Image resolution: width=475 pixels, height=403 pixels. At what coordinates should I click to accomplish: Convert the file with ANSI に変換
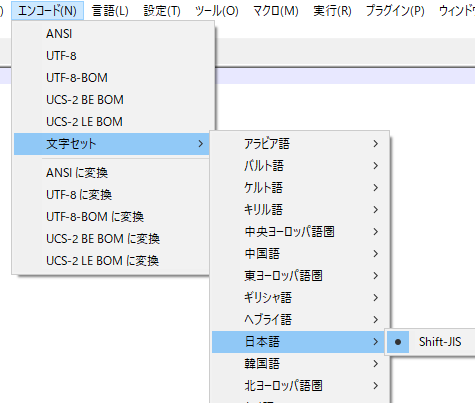pos(112,173)
